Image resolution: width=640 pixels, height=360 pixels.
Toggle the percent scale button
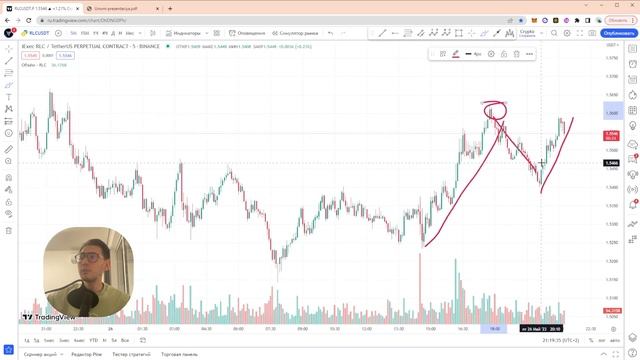pos(591,340)
